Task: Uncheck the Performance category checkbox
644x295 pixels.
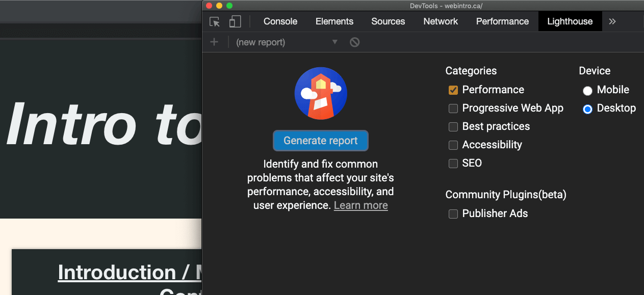Action: pyautogui.click(x=453, y=90)
